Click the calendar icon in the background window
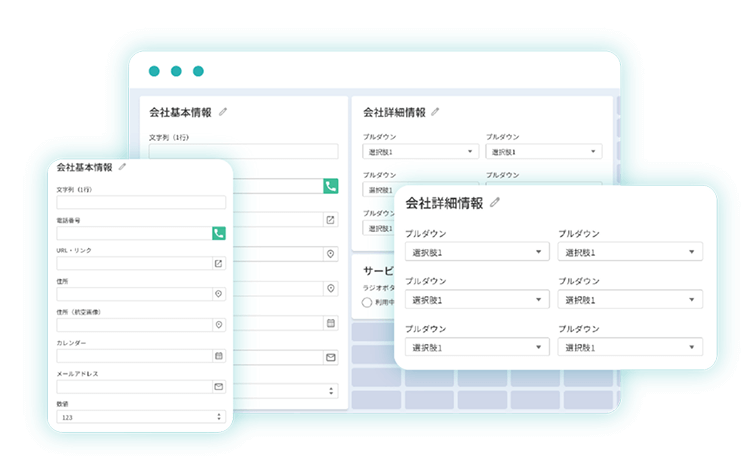This screenshot has height=464, width=750. point(330,323)
